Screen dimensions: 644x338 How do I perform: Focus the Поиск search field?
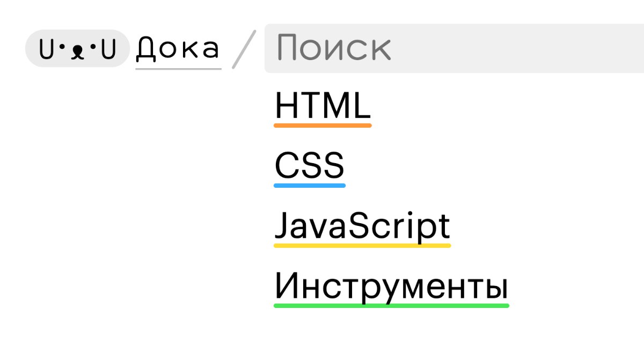pos(454,48)
